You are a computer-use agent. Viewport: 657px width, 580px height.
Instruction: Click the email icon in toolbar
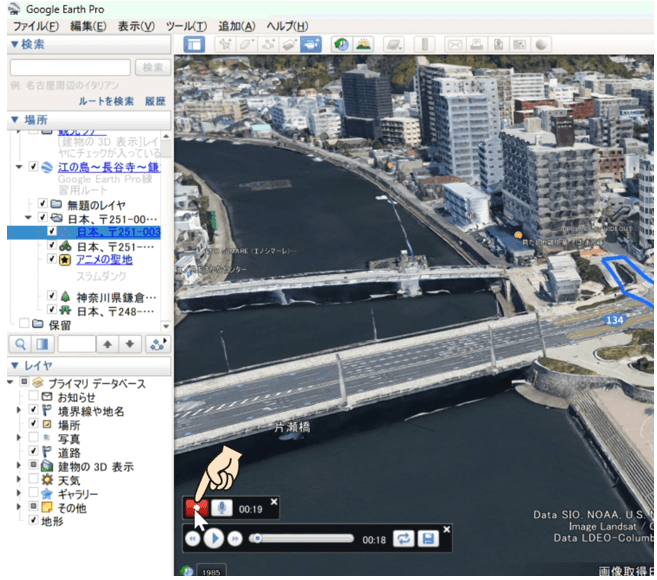tap(454, 44)
